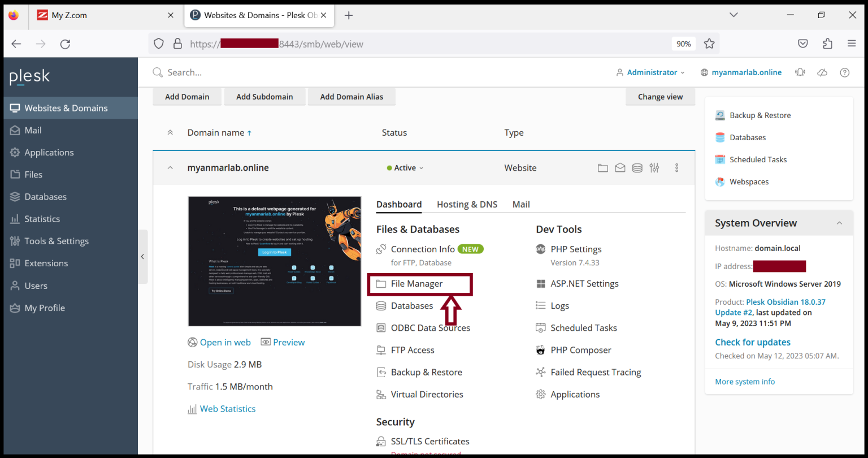Reload the page with browser refresh button
This screenshot has height=458, width=868.
pos(65,44)
